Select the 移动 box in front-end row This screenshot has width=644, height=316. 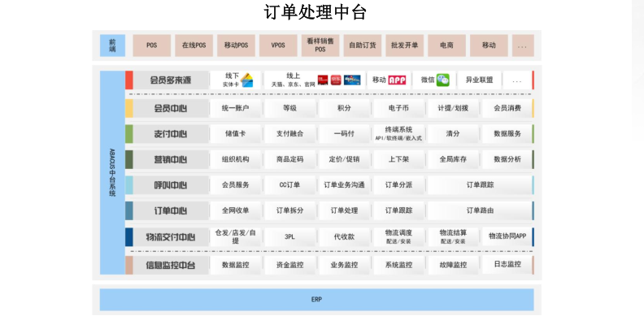point(489,45)
